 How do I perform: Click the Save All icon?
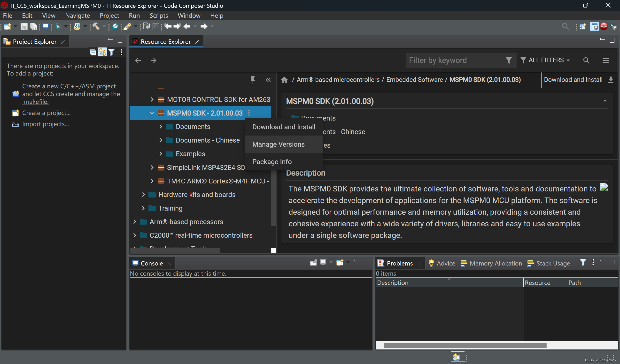34,26
